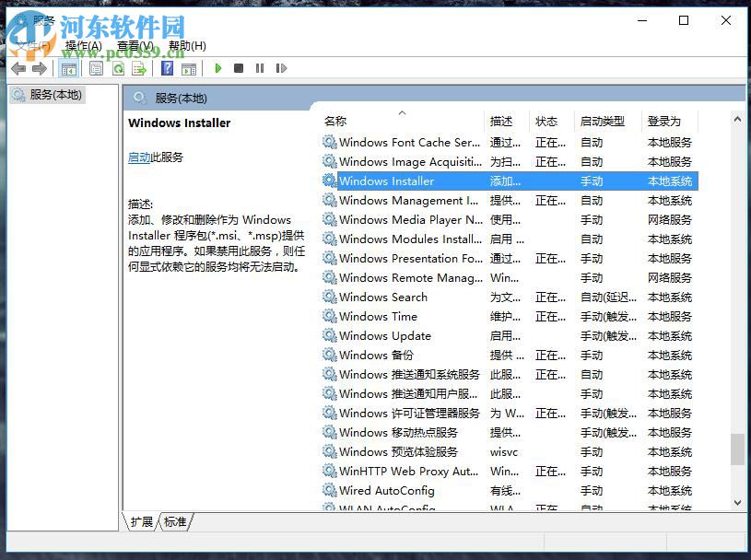Viewport: 751px width, 560px height.
Task: Restart the service with the restart icon
Action: point(281,68)
